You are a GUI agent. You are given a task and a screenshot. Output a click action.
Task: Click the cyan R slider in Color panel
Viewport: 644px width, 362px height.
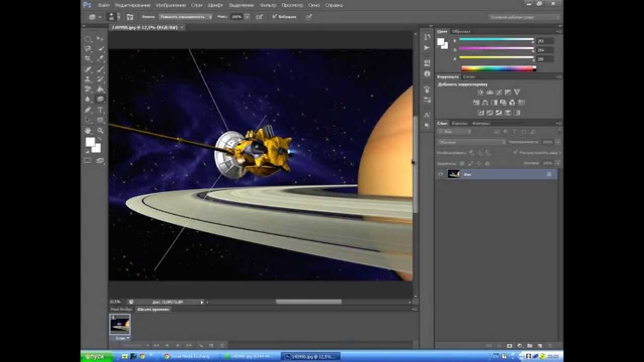pos(497,40)
